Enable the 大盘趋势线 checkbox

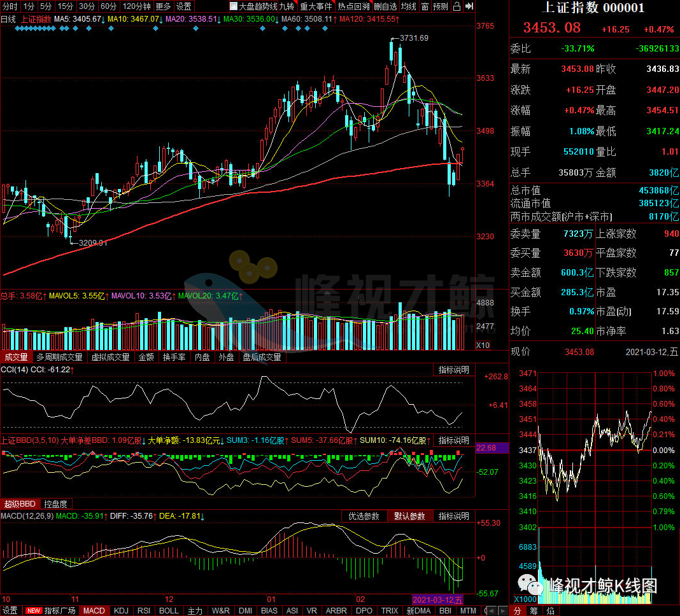click(233, 6)
